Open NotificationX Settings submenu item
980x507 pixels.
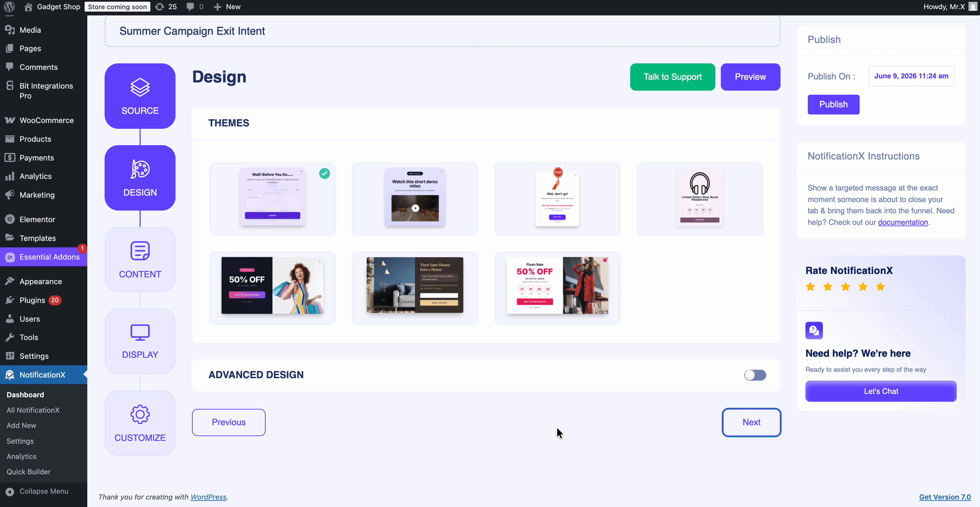(20, 441)
